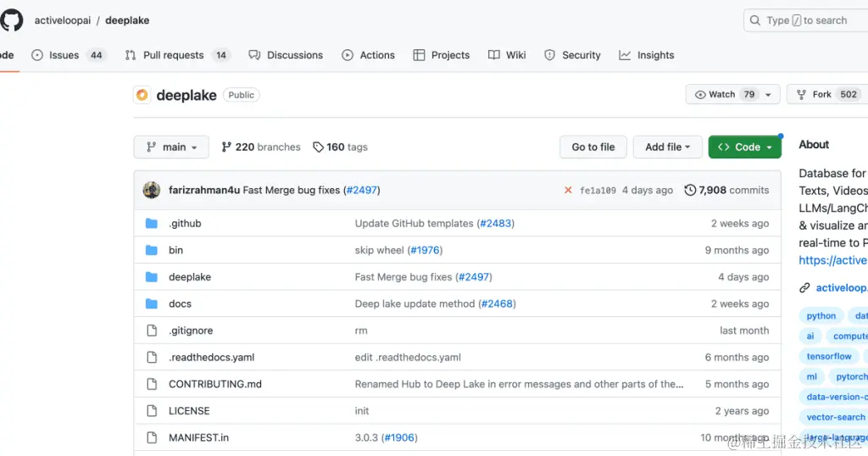The image size is (868, 456).
Task: Click farizrahman4u's avatar thumbnail
Action: click(152, 190)
